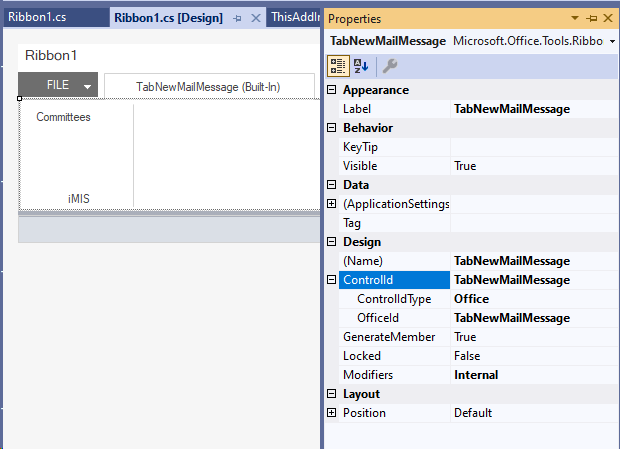The width and height of the screenshot is (620, 449).
Task: Edit the OfficeId property value
Action: [x=533, y=318]
